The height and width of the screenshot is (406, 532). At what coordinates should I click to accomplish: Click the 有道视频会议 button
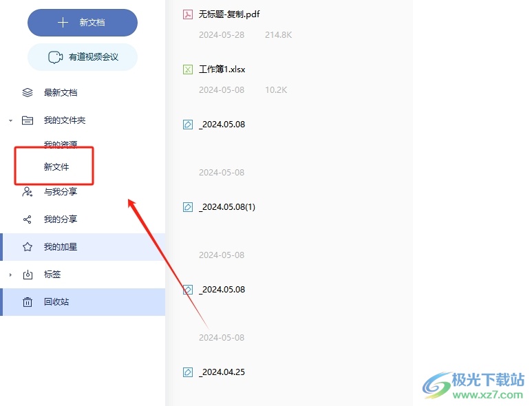click(x=83, y=57)
